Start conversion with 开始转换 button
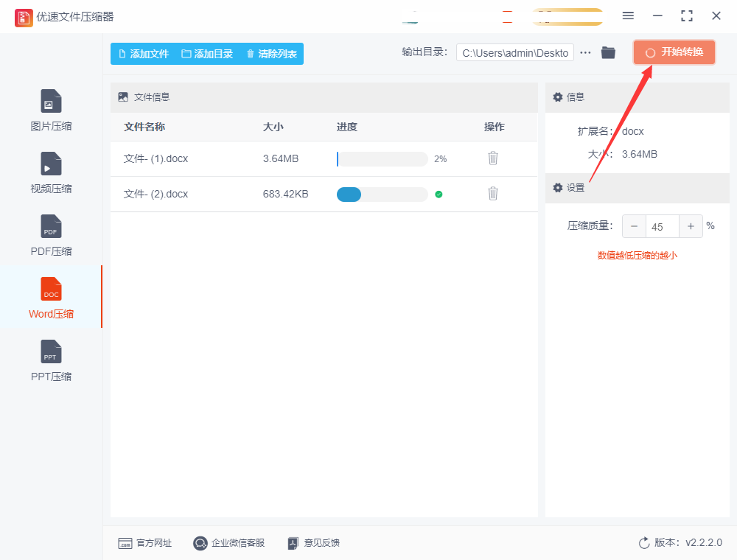This screenshot has width=737, height=560. point(674,52)
